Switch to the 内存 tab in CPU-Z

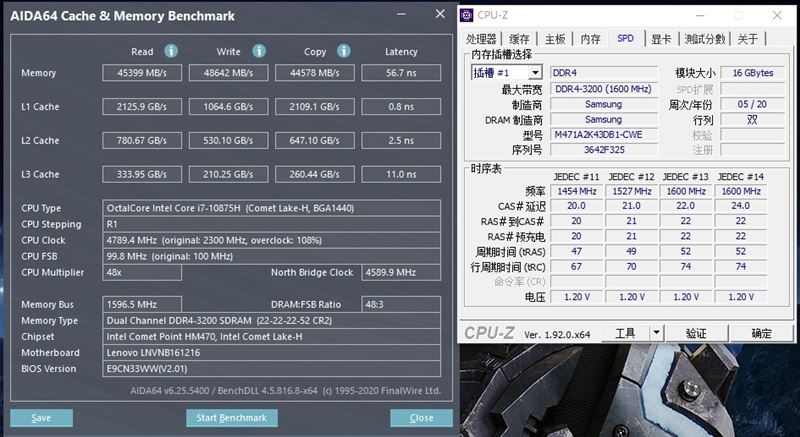click(x=590, y=39)
